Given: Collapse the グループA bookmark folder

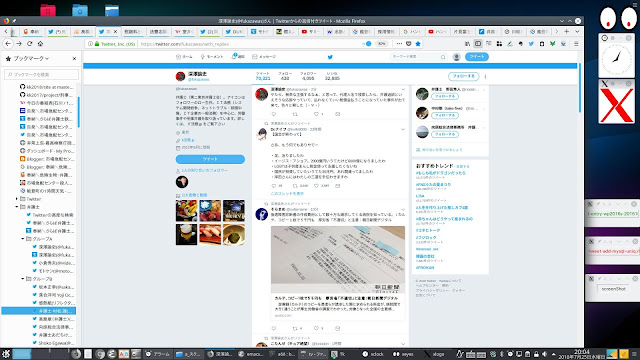Looking at the screenshot, I should pos(23,239).
